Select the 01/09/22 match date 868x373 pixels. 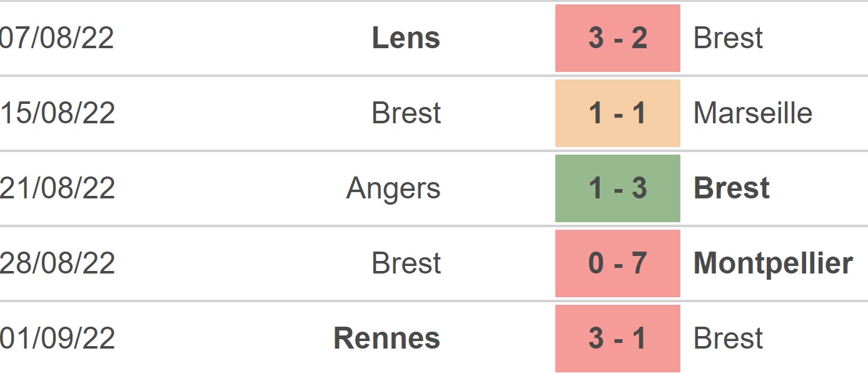click(x=57, y=339)
